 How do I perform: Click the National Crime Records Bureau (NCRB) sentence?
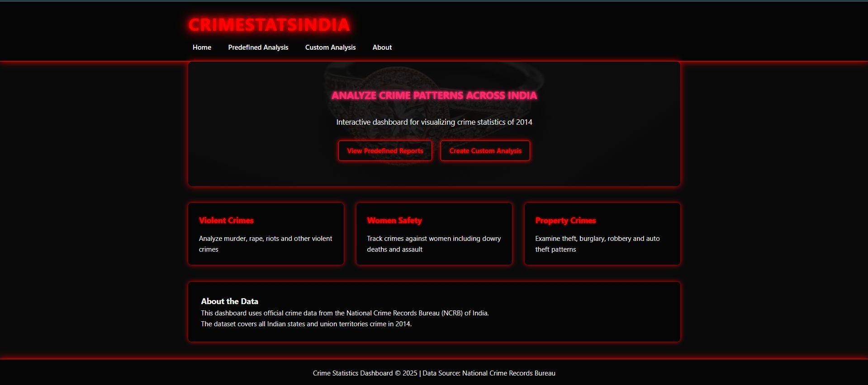[x=345, y=313]
